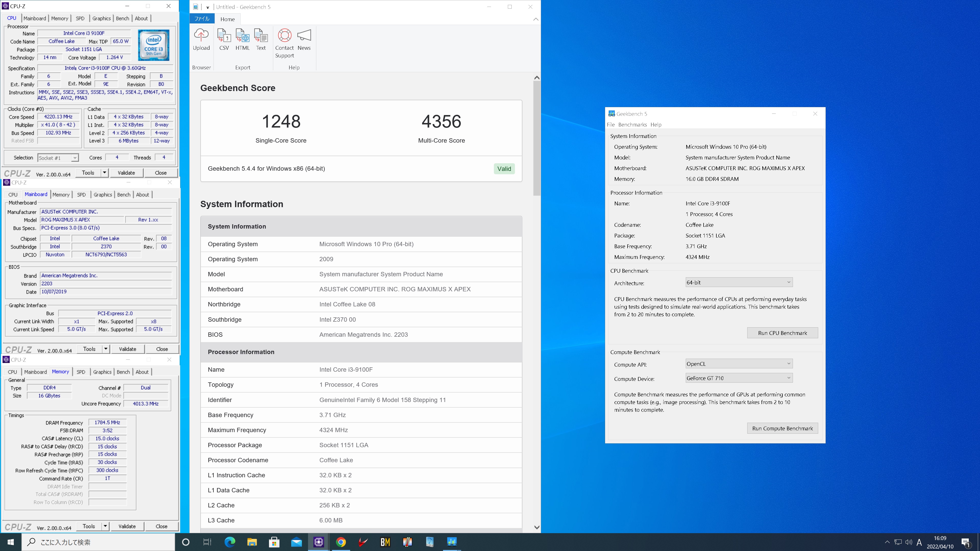The image size is (980, 551).
Task: Click Close in Memory CPU-Z window
Action: (x=161, y=526)
